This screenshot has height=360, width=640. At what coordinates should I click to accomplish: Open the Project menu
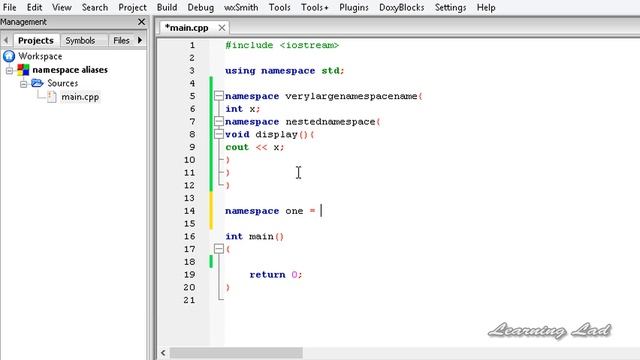pos(132,7)
